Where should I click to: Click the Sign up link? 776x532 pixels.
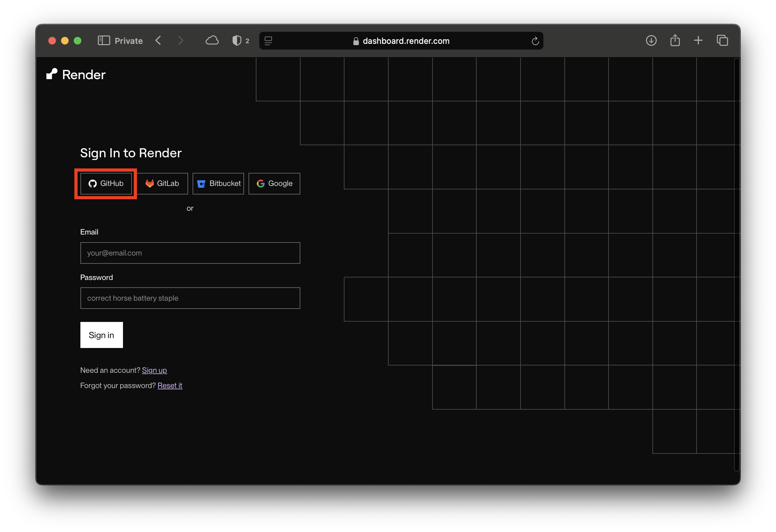154,370
